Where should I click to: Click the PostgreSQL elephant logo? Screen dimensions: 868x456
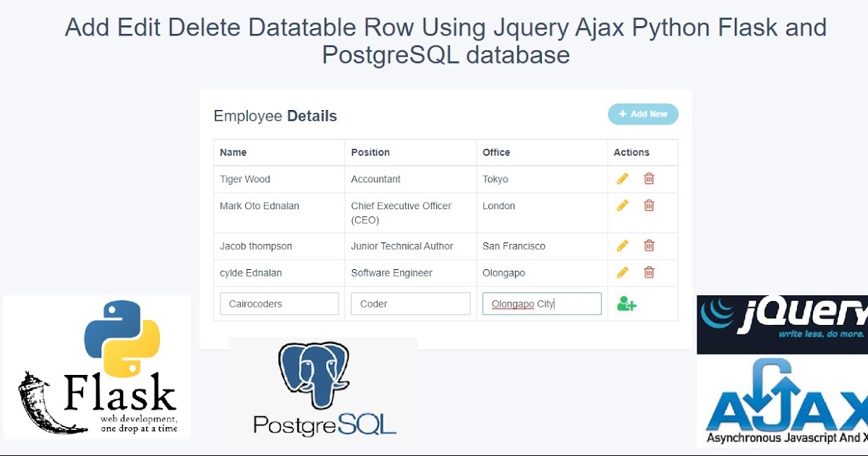click(x=323, y=387)
